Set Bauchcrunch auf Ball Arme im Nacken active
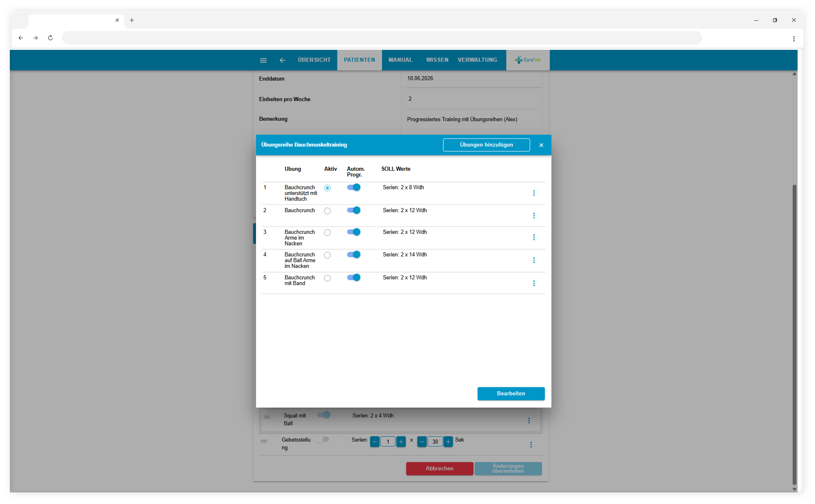Image resolution: width=815 pixels, height=504 pixels. tap(327, 255)
